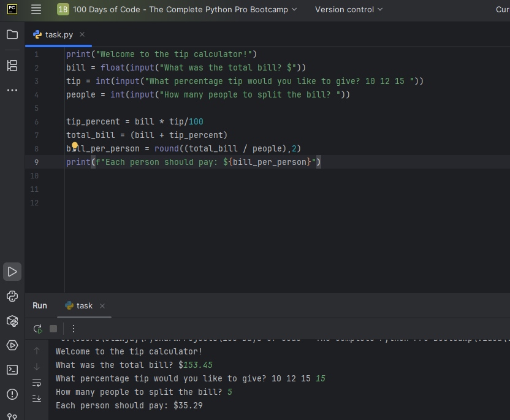Image resolution: width=510 pixels, height=420 pixels.
Task: Click the PyCharm logo icon
Action: 12,9
